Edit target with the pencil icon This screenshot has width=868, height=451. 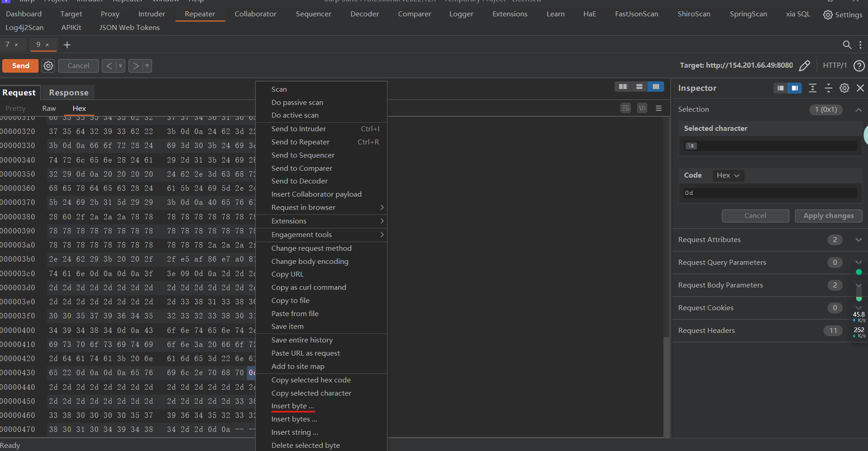[804, 65]
